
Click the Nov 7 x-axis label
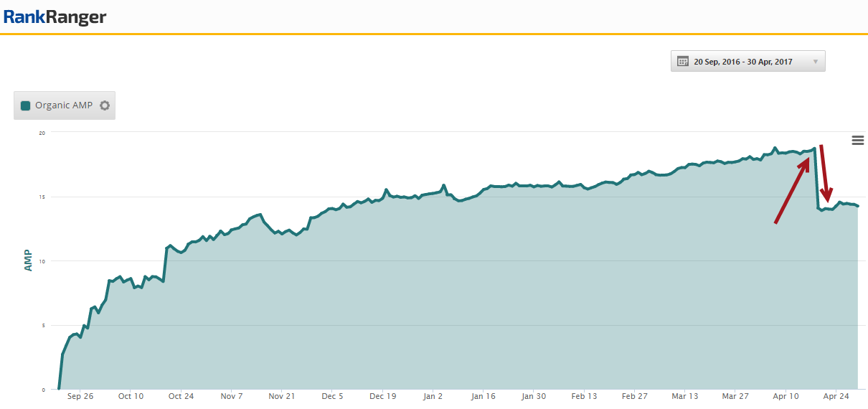(232, 396)
